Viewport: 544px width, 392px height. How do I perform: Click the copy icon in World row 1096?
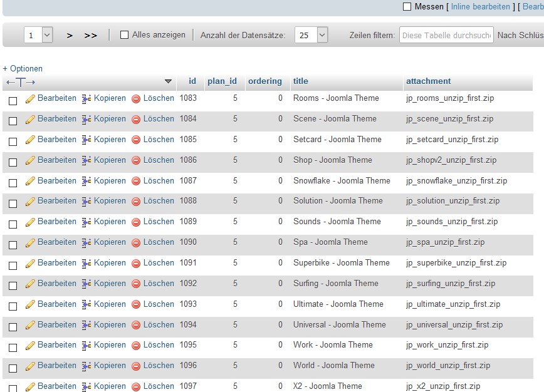(x=86, y=366)
